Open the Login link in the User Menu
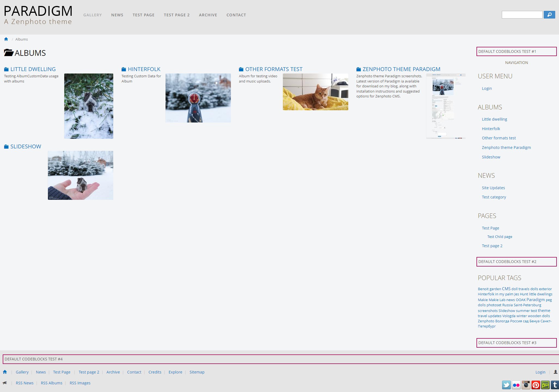 point(487,88)
